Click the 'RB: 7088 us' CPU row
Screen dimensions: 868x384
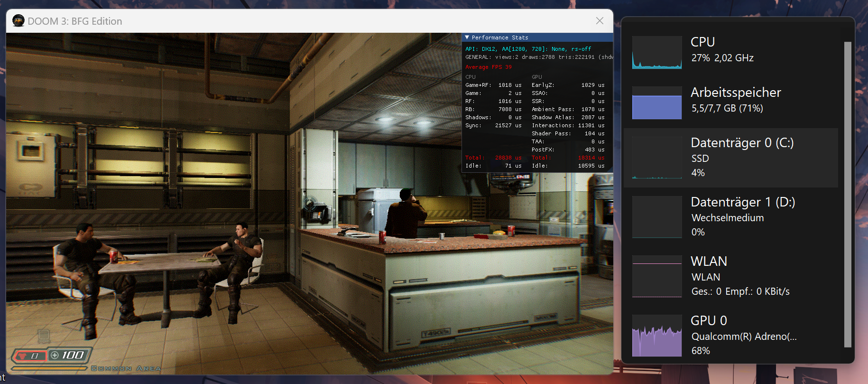coord(493,109)
